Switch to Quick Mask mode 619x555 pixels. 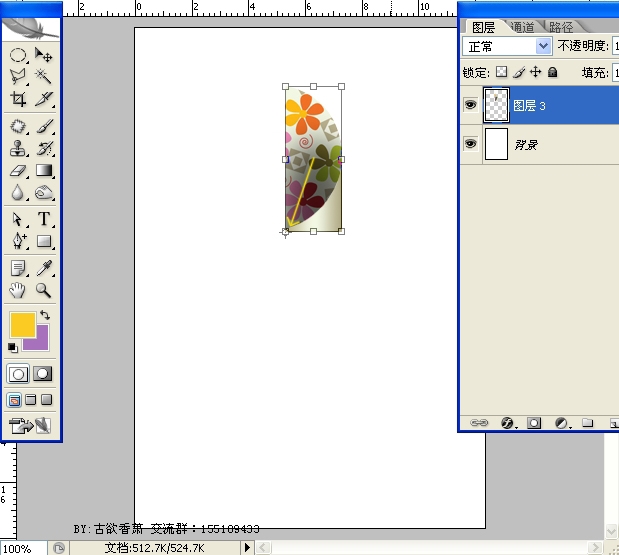point(43,374)
